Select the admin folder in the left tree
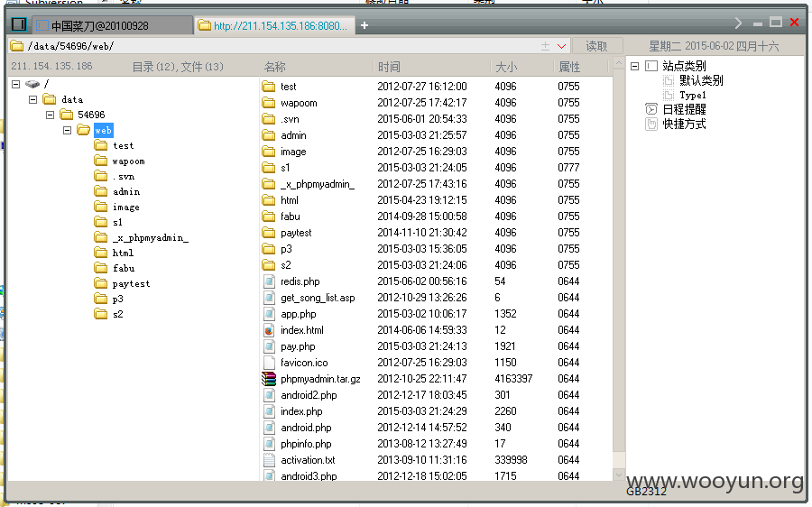This screenshot has height=507, width=812. pyautogui.click(x=126, y=191)
